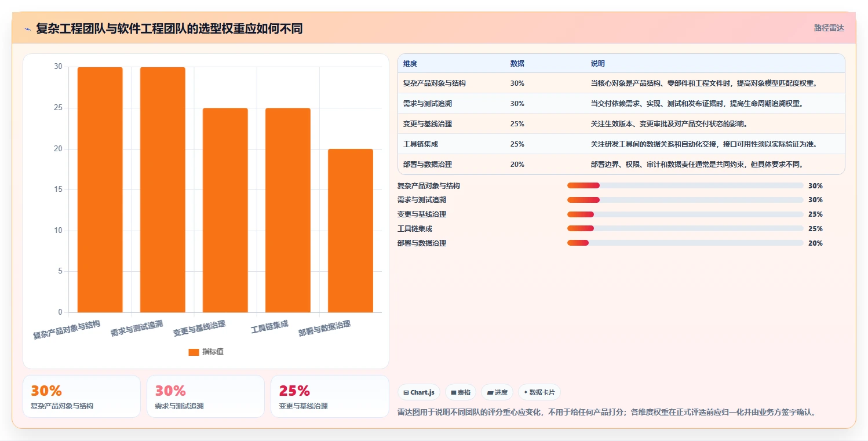
Task: Click the 需求与测试追溯 progress list label
Action: coord(422,200)
